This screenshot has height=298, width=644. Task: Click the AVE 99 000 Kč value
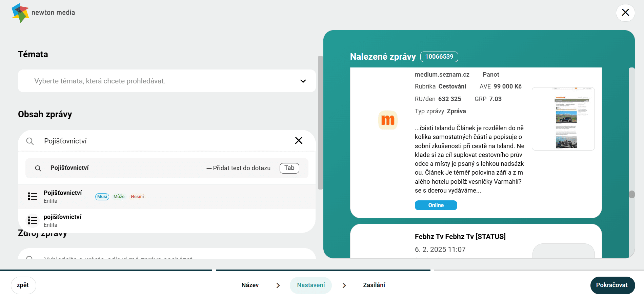507,86
